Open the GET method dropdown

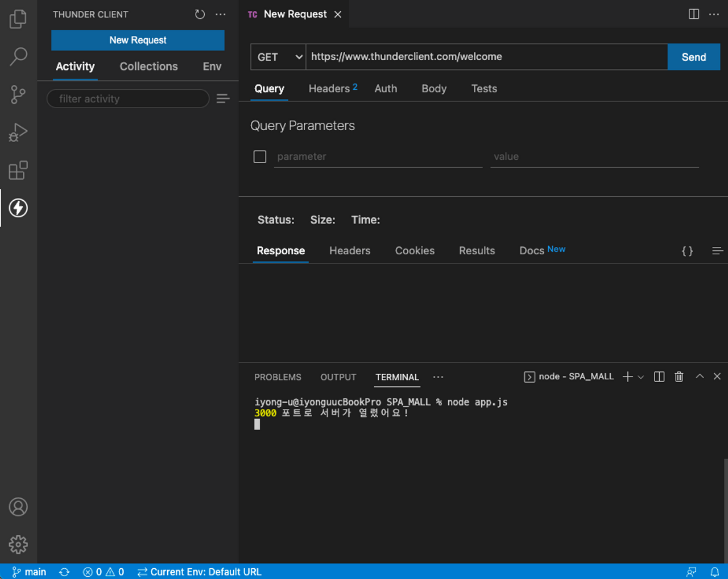[278, 57]
